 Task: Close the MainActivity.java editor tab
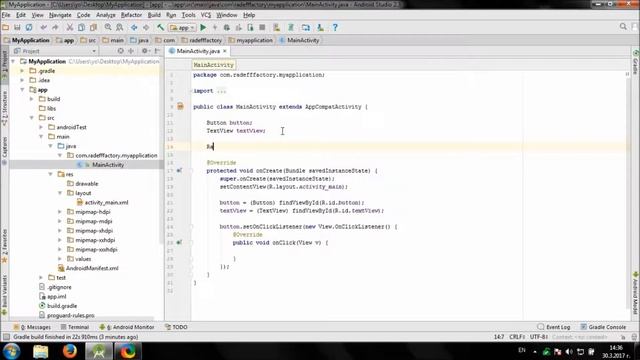(224, 51)
